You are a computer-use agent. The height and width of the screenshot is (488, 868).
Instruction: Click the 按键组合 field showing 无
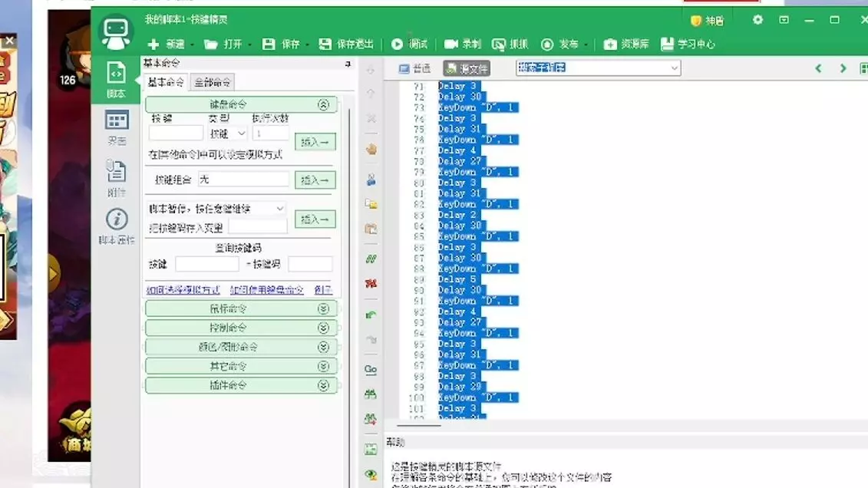pyautogui.click(x=243, y=180)
